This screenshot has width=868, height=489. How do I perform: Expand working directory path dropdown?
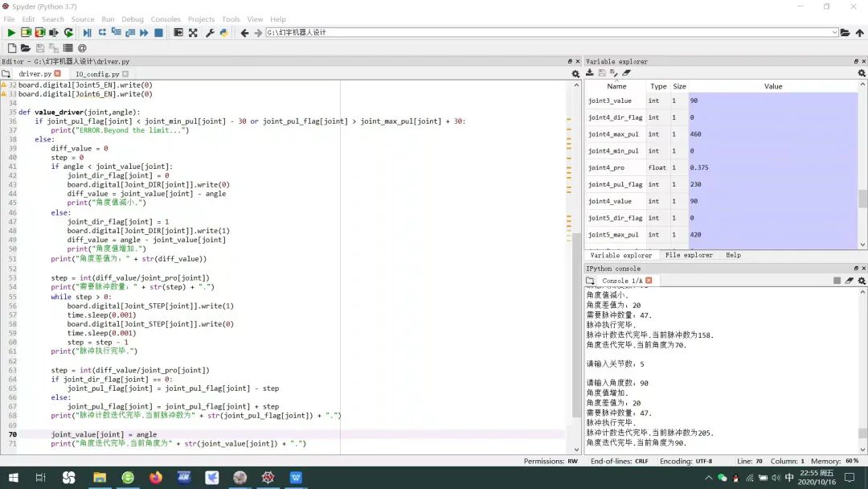[x=834, y=33]
